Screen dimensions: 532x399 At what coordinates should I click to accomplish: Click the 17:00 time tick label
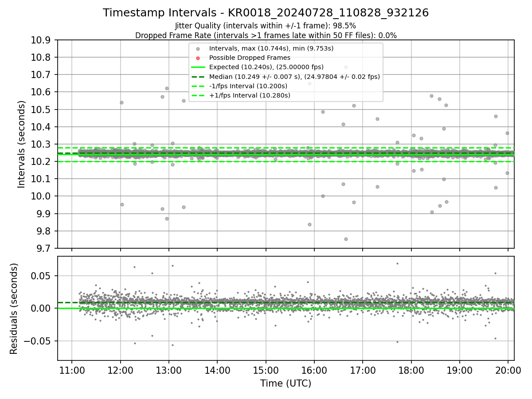[x=363, y=370]
